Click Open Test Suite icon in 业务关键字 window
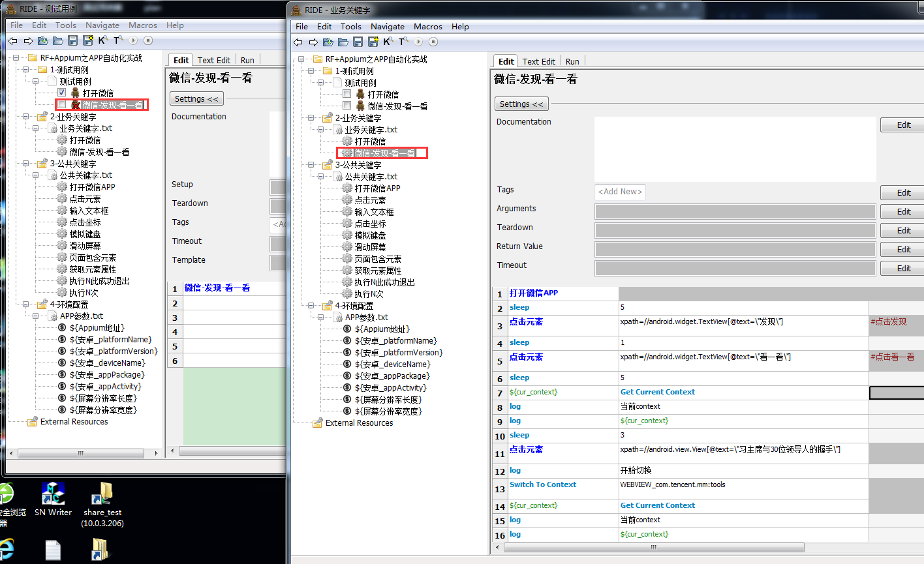Screen dimensions: 924x564 (328, 42)
